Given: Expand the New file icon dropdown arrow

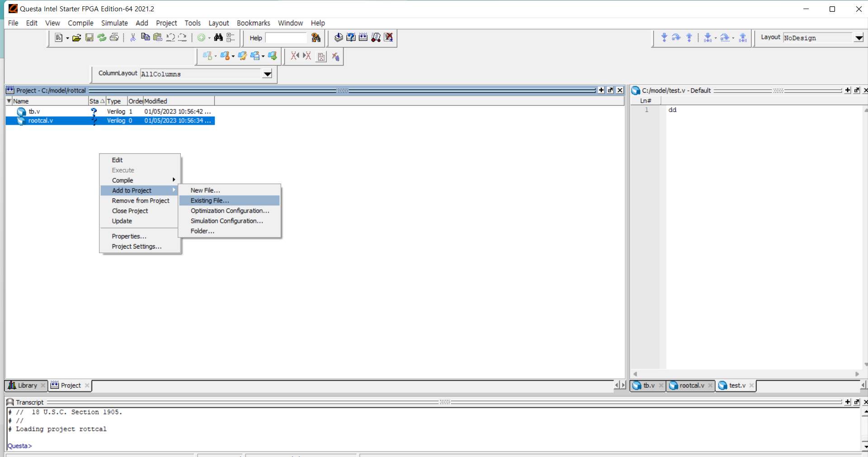Looking at the screenshot, I should click(67, 38).
